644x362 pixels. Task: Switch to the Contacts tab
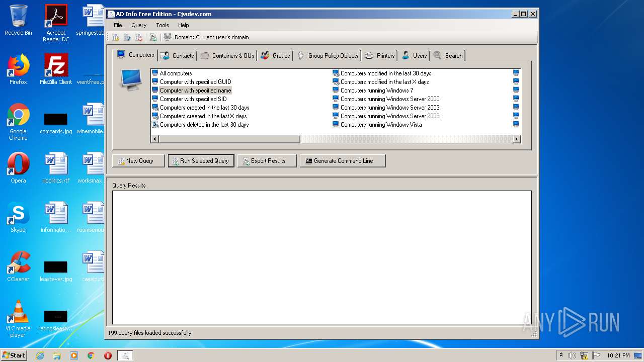pos(177,56)
